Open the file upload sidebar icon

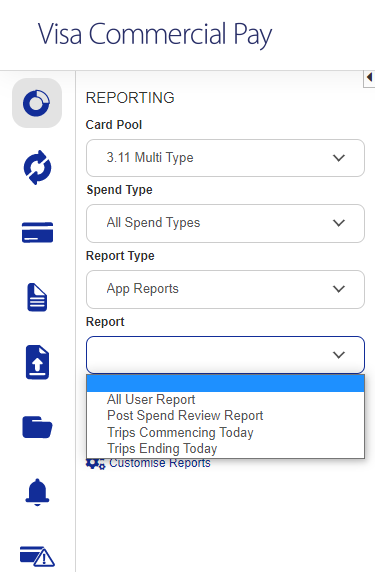tap(37, 362)
